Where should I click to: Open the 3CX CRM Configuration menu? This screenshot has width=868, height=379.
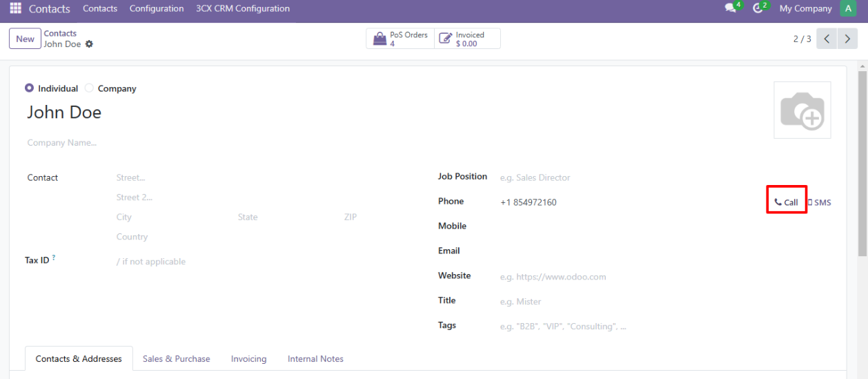coord(242,8)
